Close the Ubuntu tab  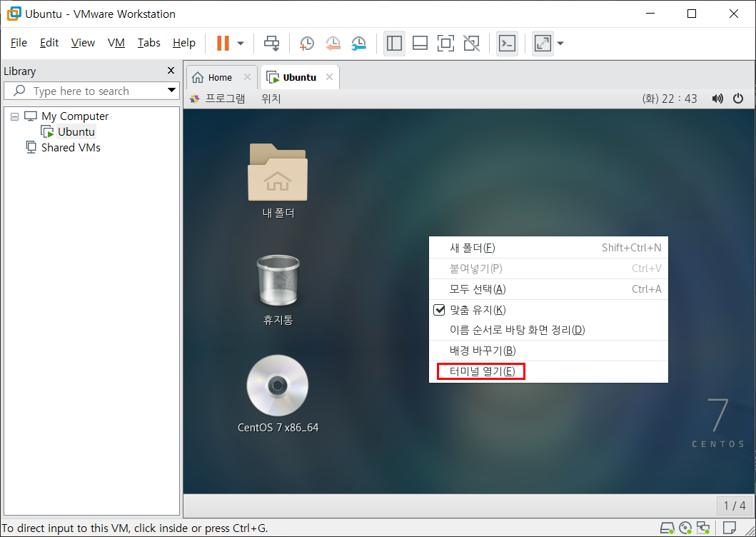tap(329, 76)
